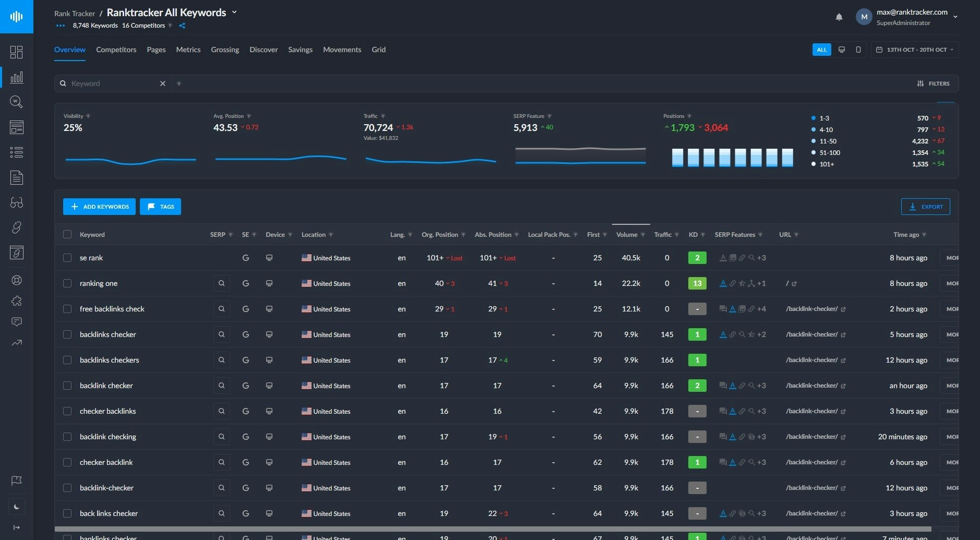
Task: Open the flag icon in sidebar
Action: (17, 481)
